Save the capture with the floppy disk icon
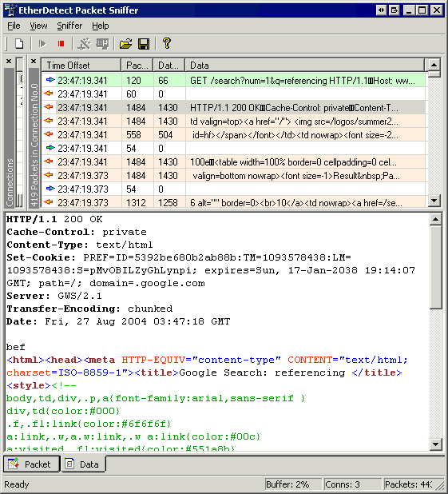Screen dimensions: 448x494 (144, 43)
